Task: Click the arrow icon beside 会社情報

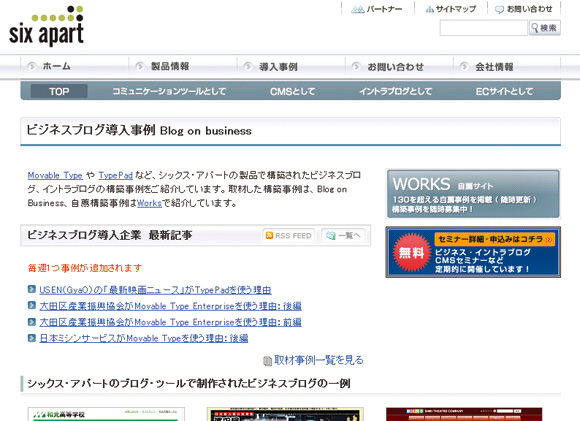Action: pos(464,67)
